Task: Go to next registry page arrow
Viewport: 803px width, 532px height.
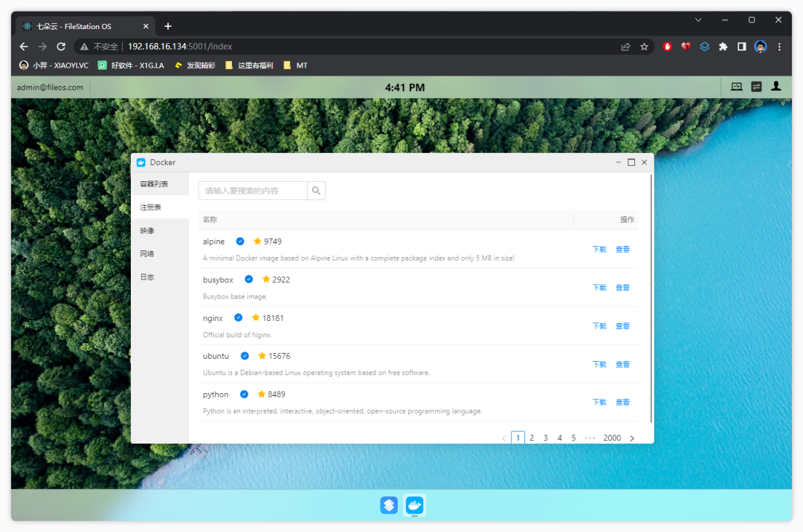Action: (632, 438)
